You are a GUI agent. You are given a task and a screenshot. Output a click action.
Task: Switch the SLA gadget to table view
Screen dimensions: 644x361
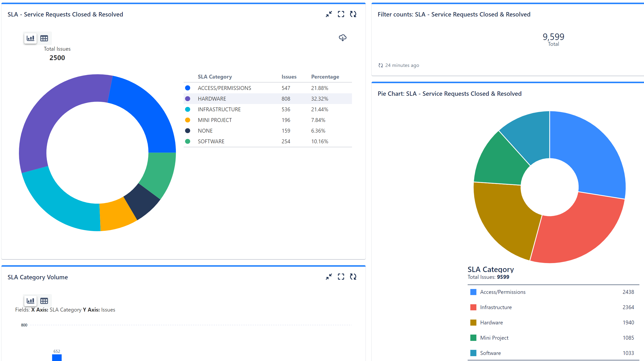(x=44, y=38)
